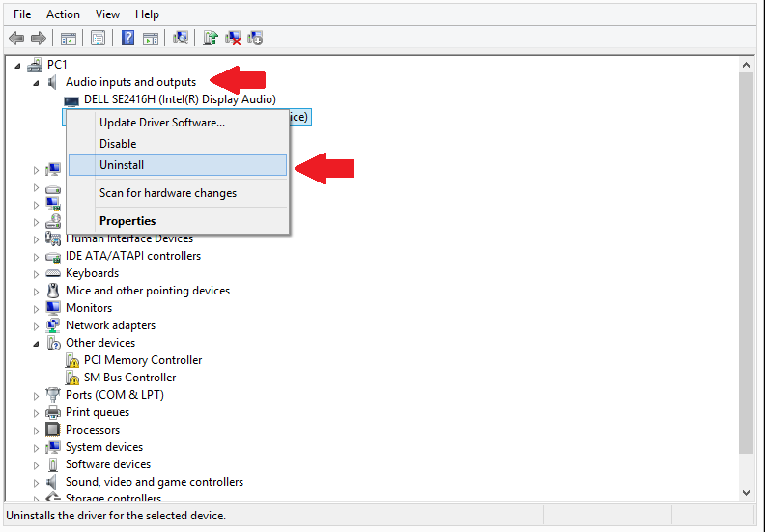Click the Disable toolbar icon with down arrow
765x532 pixels.
point(255,38)
